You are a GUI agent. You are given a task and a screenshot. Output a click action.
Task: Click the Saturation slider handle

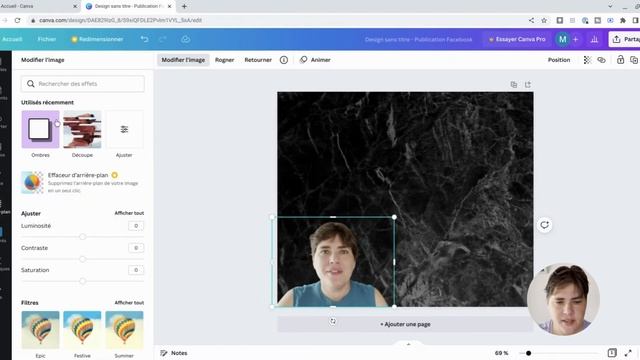(x=82, y=281)
